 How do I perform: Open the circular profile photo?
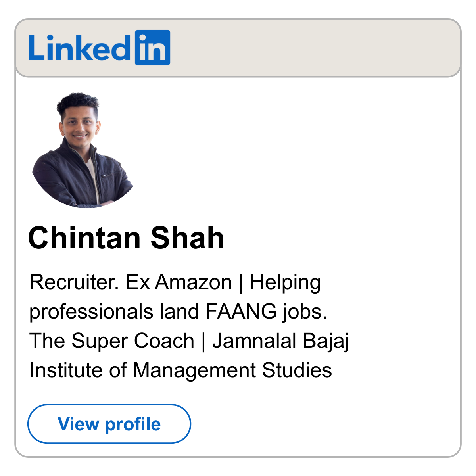click(x=83, y=150)
